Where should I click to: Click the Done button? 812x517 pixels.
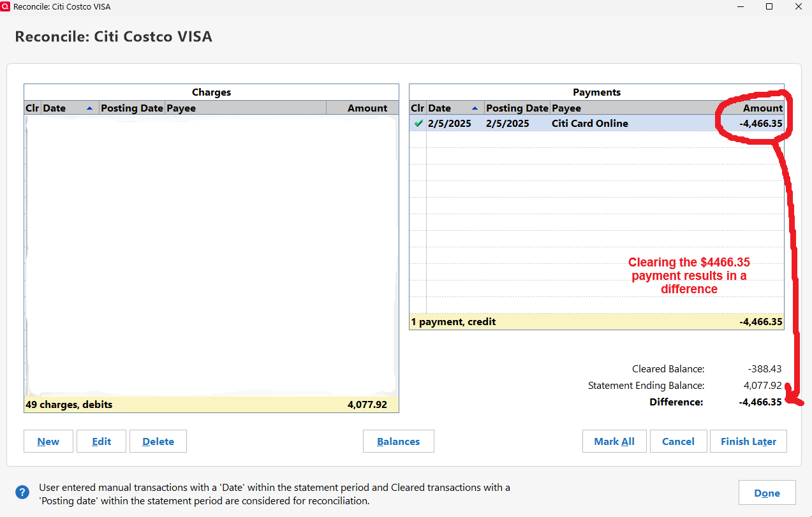coord(767,493)
